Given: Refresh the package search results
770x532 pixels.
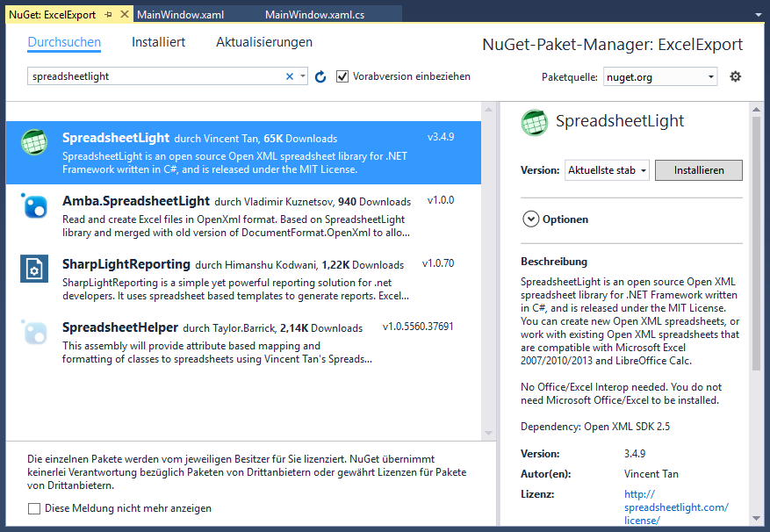Looking at the screenshot, I should [x=320, y=76].
